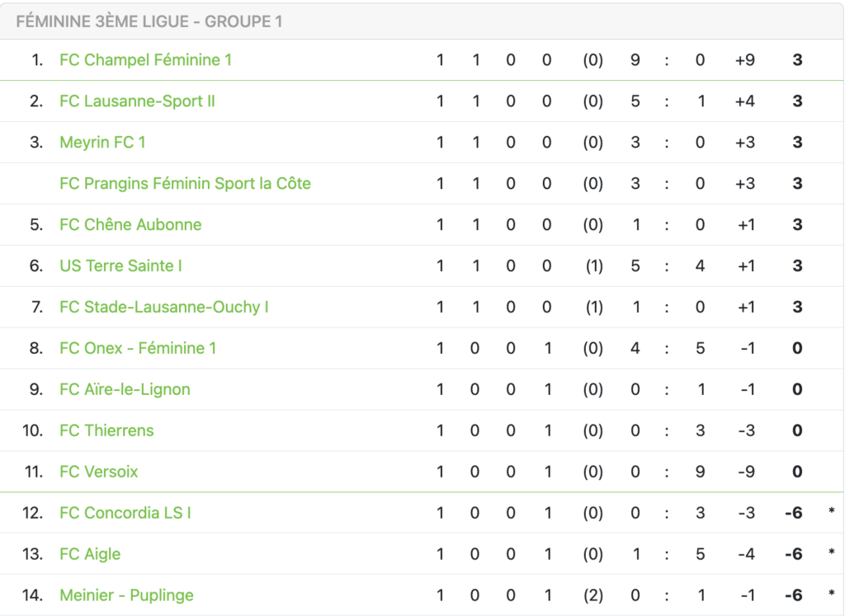Open Meinier - Puplinge team link

click(x=126, y=595)
